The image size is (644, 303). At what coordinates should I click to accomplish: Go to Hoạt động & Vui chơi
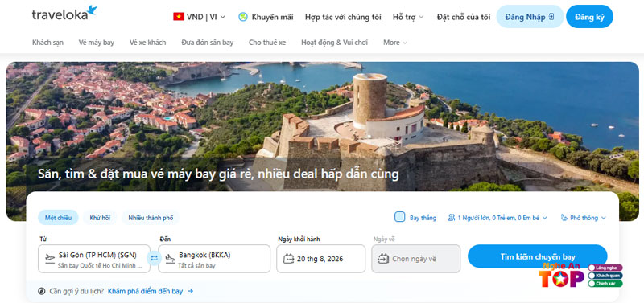(x=334, y=43)
